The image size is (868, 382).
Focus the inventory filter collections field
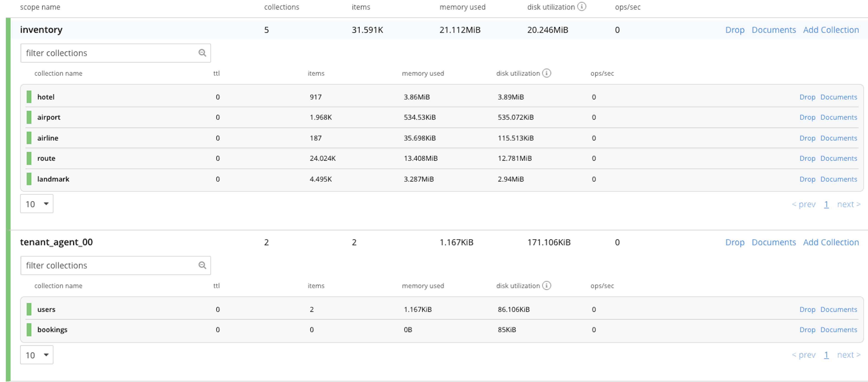pos(116,53)
